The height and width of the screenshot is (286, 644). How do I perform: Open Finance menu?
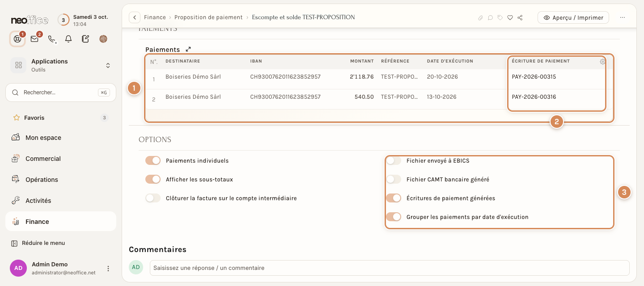pos(61,222)
